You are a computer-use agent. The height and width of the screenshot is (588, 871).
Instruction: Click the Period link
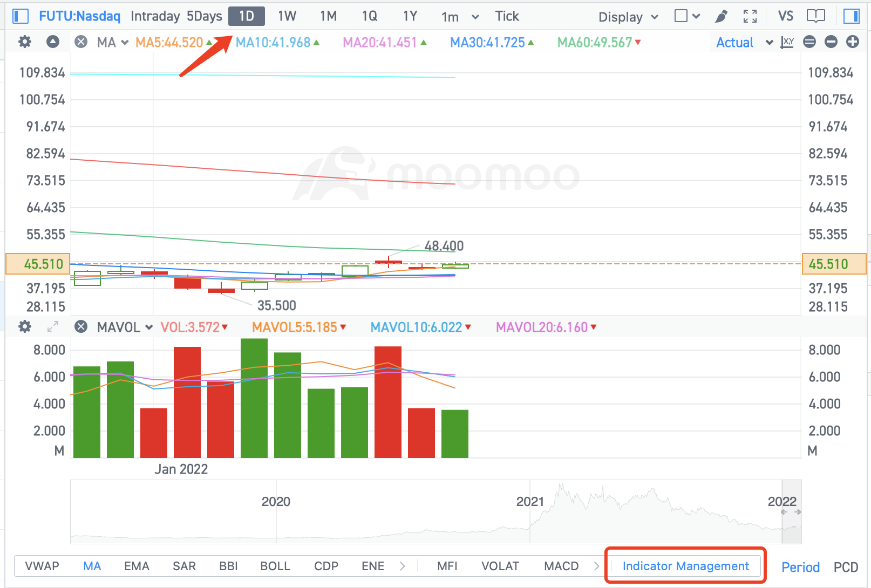point(800,567)
